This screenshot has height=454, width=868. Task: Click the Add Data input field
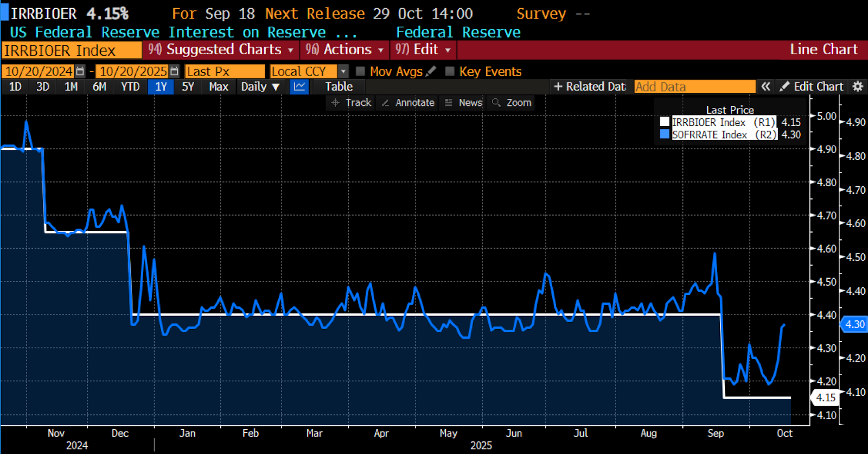[694, 87]
